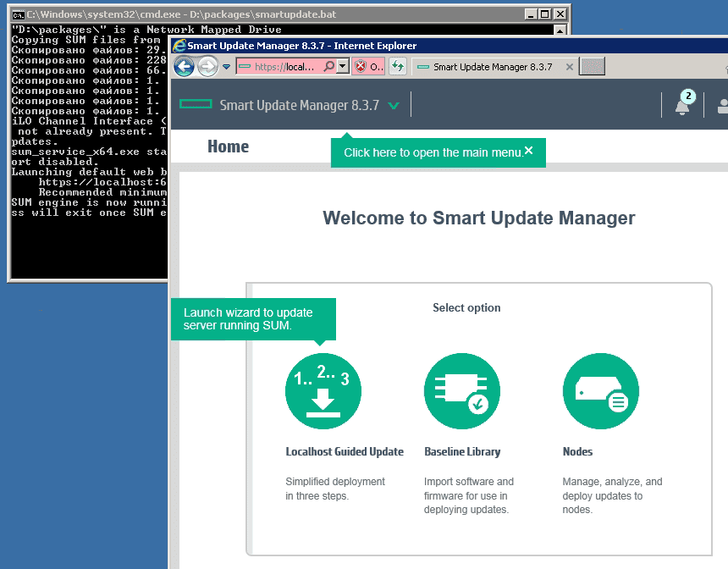Viewport: 728px width, 569px height.
Task: Click the cmd.exe window title bar text
Action: 181,14
